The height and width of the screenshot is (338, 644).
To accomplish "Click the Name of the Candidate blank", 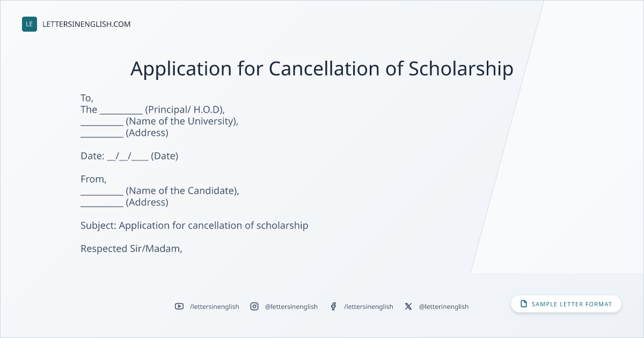I will [102, 191].
